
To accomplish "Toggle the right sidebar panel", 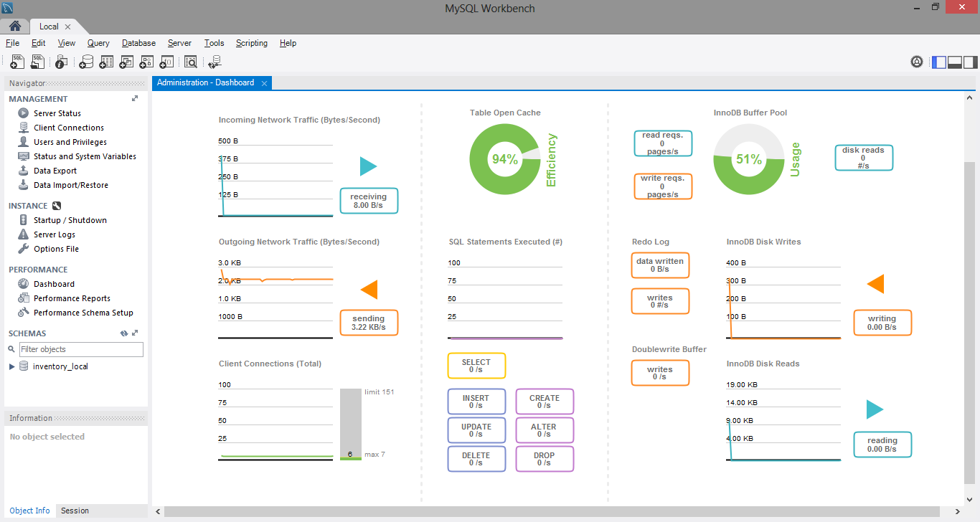I will (x=970, y=62).
